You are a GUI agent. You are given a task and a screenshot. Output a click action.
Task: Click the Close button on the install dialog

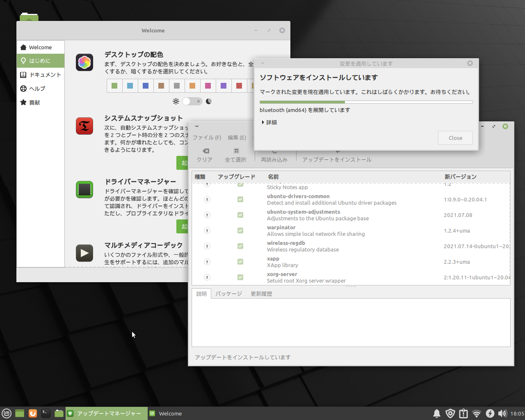tap(455, 137)
